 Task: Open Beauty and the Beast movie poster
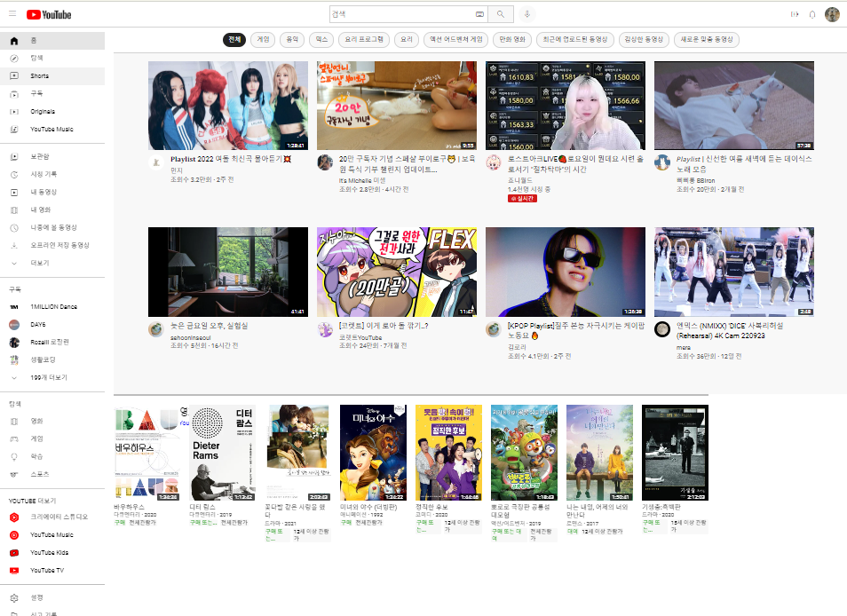[x=373, y=453]
